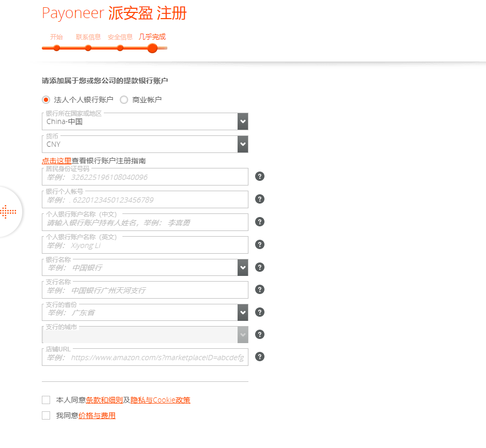
Task: Click help icon for 支行的城市 field
Action: [259, 334]
